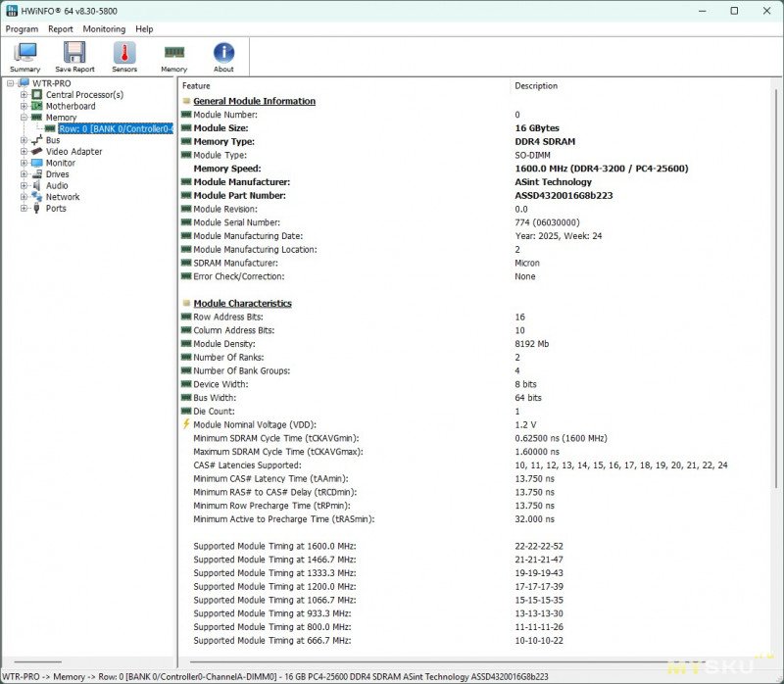784x684 pixels.
Task: Click the Feature column header
Action: pyautogui.click(x=196, y=86)
